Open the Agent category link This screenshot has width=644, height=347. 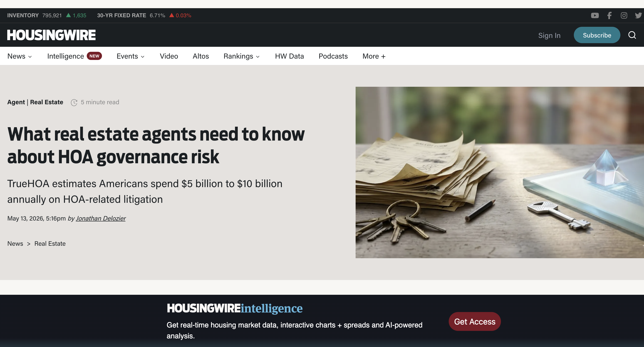pos(16,102)
